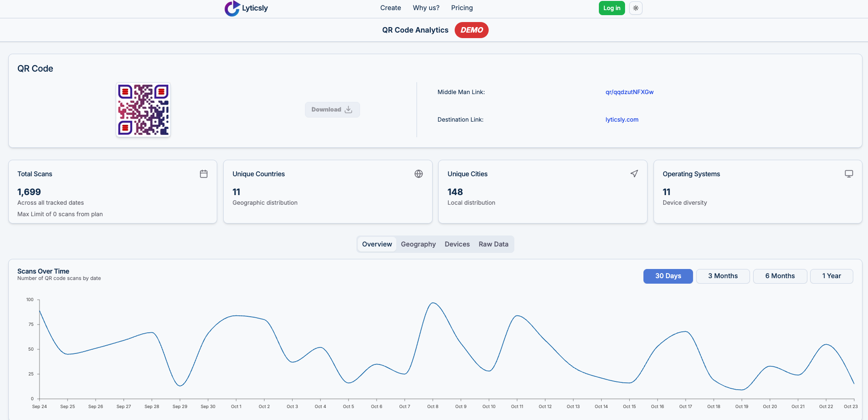Switch to the Devices tab
The image size is (868, 420).
pos(457,244)
